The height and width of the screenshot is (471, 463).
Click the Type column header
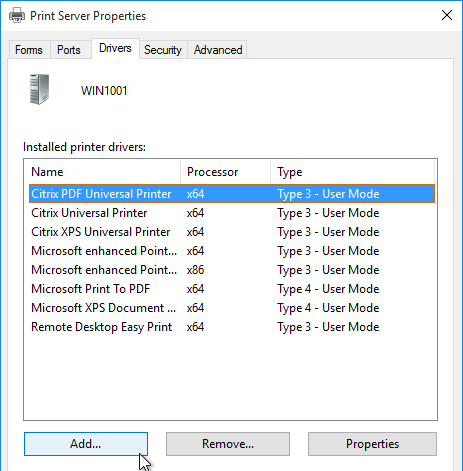(x=352, y=172)
